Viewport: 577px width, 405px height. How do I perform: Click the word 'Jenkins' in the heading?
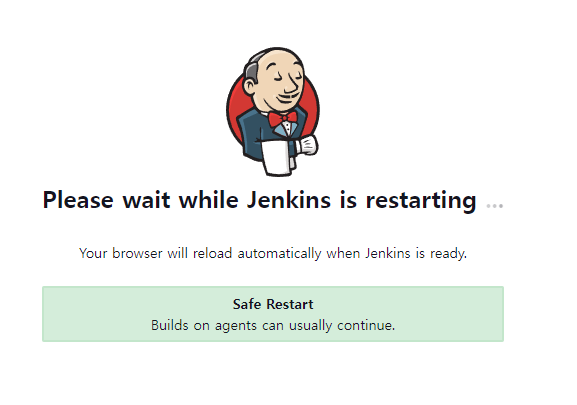click(x=288, y=200)
